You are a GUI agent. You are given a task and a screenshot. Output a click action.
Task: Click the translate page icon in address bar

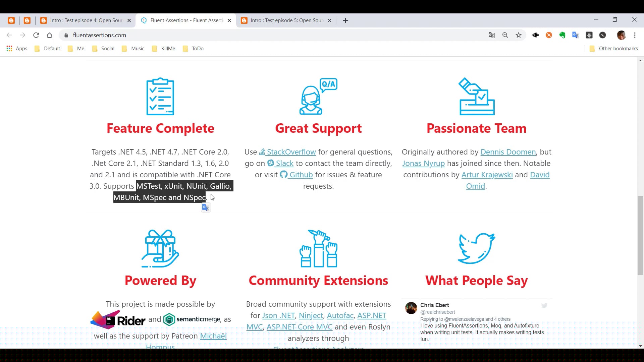coord(492,35)
